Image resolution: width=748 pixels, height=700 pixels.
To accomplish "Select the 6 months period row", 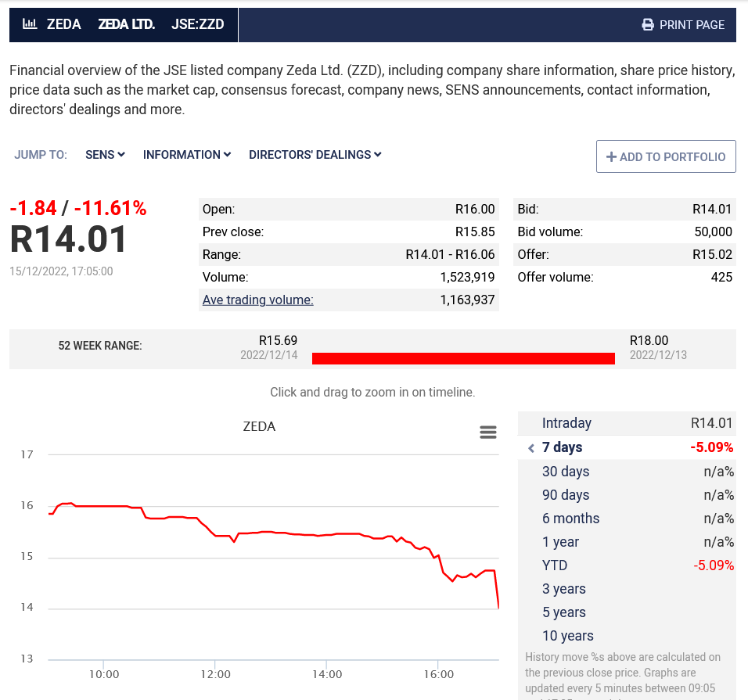I will pyautogui.click(x=627, y=519).
